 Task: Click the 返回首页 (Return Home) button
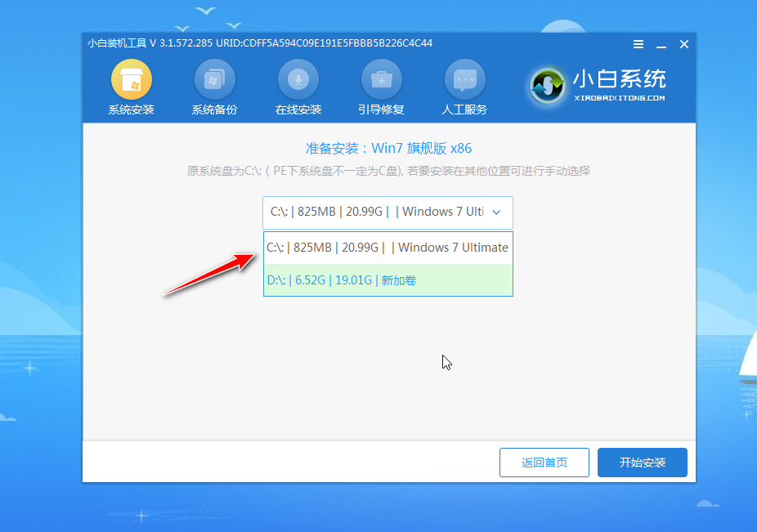(x=544, y=463)
